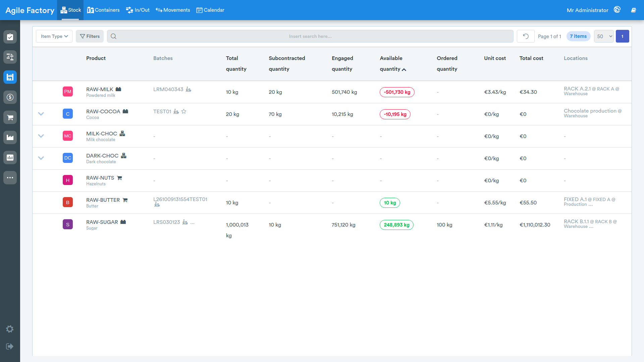This screenshot has width=644, height=362.
Task: Click the -501,730 kg available badge
Action: coord(397,92)
